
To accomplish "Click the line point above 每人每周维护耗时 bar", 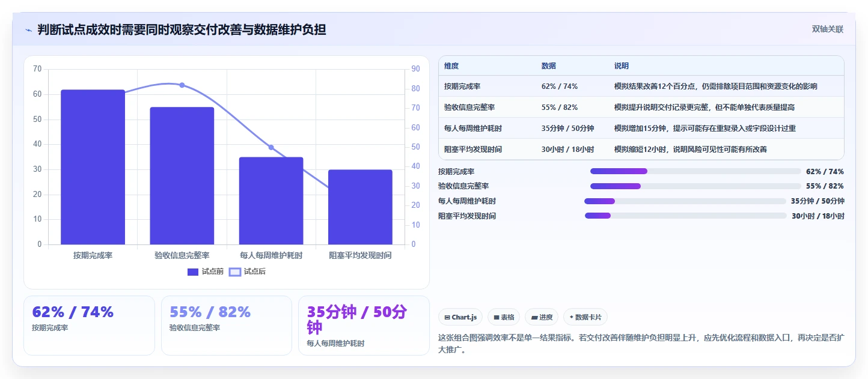I will [271, 147].
